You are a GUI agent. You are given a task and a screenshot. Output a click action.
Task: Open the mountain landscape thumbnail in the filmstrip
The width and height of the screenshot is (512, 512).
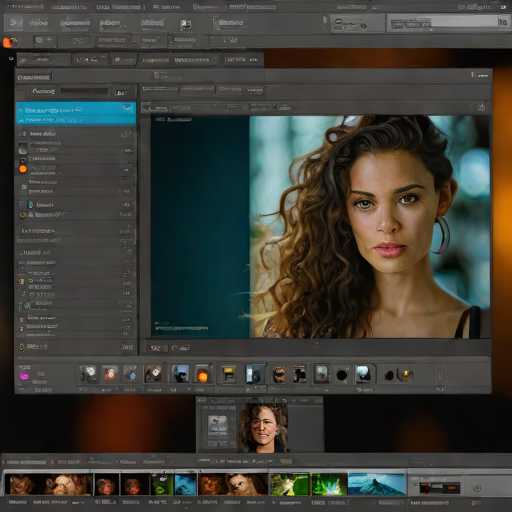(x=377, y=485)
